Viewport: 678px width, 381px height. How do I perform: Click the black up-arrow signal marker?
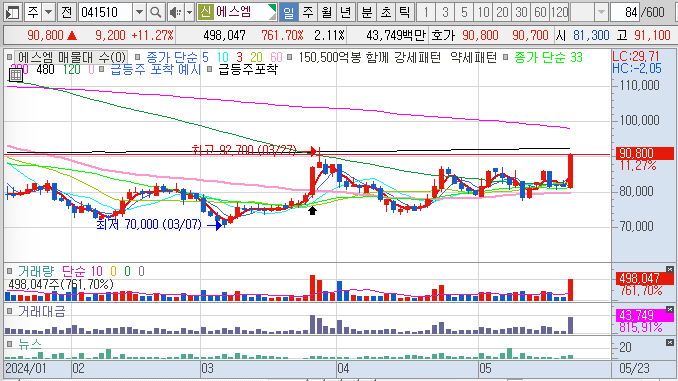click(x=312, y=211)
